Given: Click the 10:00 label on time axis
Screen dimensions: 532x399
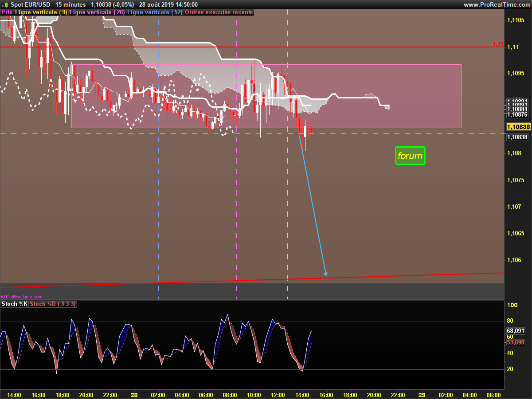Looking at the screenshot, I should tap(254, 395).
